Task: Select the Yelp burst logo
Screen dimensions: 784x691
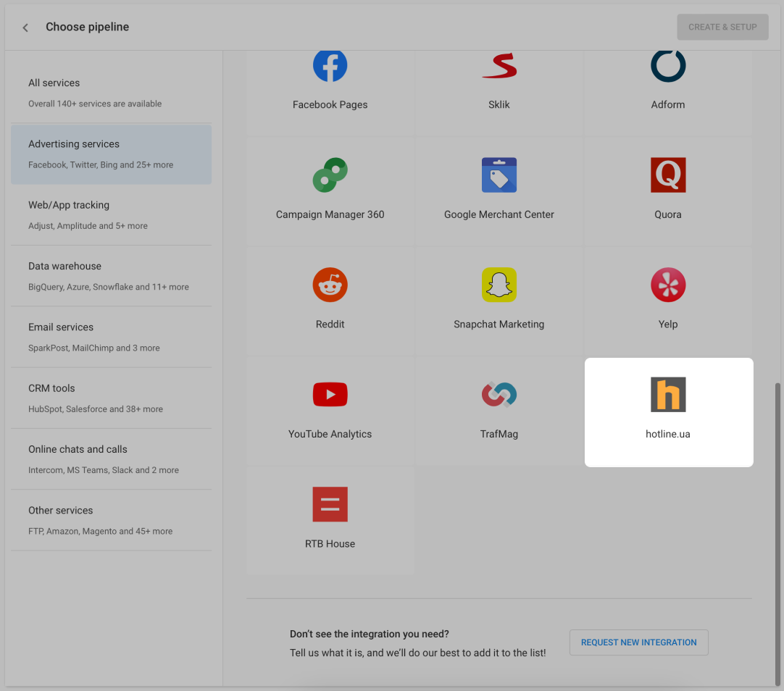Action: tap(668, 285)
